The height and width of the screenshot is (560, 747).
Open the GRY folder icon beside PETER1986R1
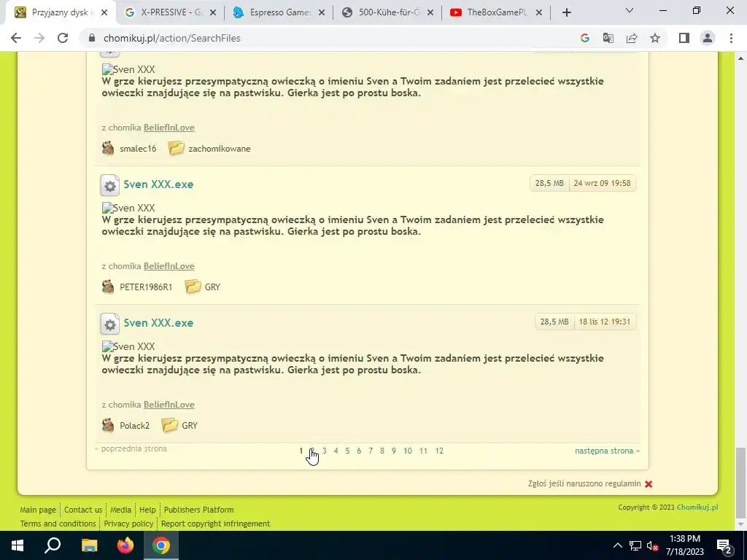(193, 287)
